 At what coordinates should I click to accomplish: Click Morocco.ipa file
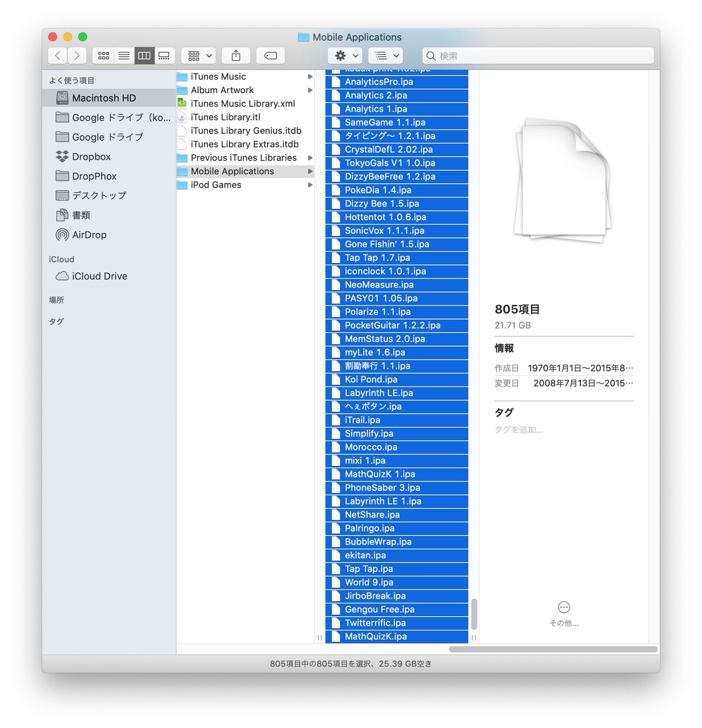397,447
